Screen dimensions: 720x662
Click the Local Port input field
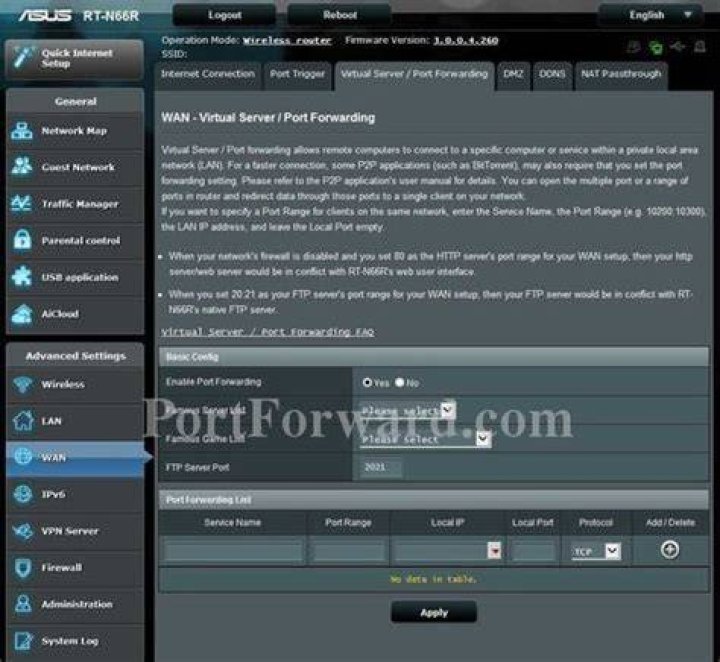[533, 550]
